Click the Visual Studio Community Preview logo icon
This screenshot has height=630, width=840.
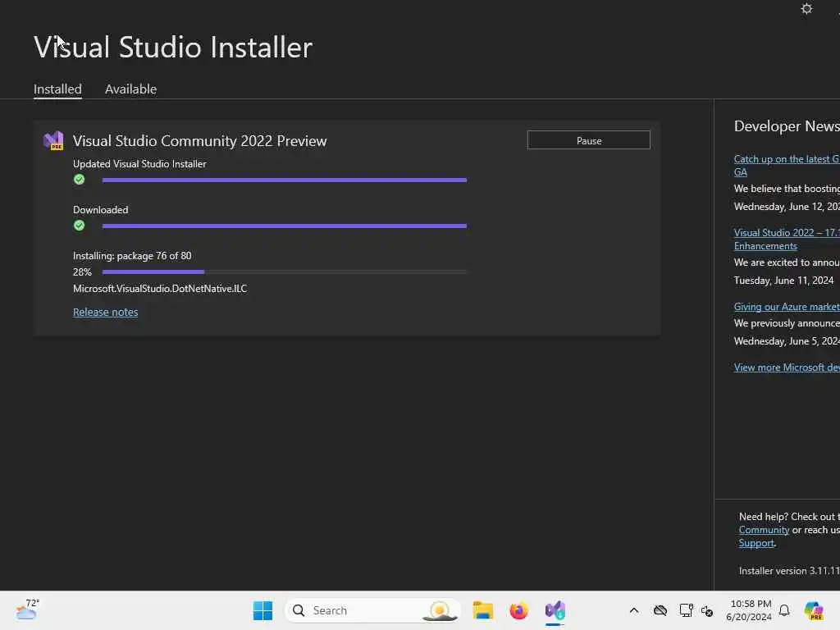tap(53, 140)
